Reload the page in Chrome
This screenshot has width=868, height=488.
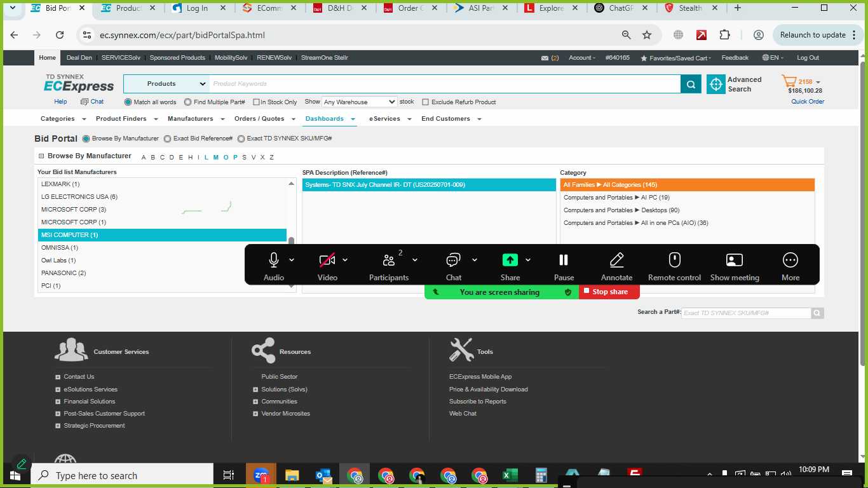(x=60, y=35)
